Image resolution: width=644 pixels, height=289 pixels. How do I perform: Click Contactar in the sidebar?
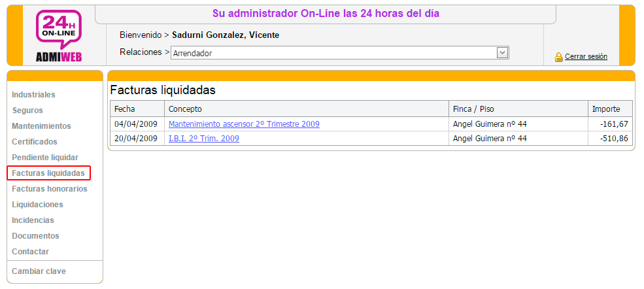[x=30, y=252]
